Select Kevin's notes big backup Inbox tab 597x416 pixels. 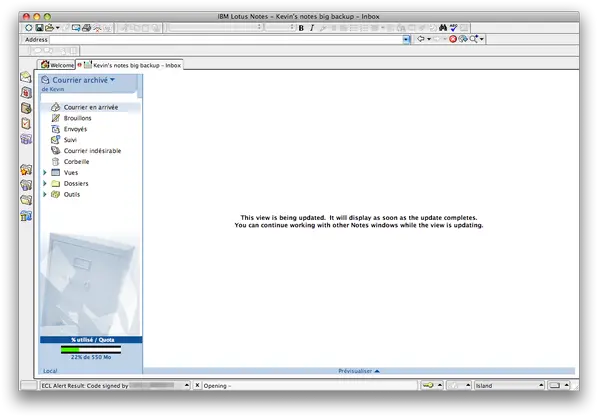(x=129, y=65)
